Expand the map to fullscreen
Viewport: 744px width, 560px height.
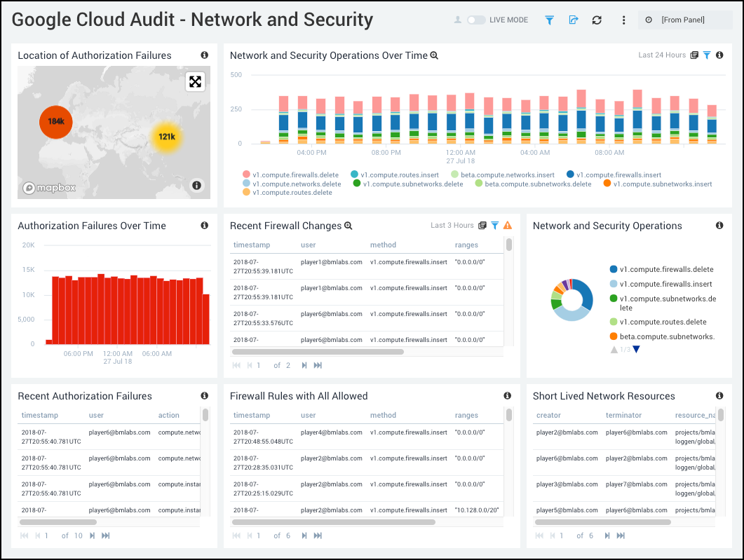(x=195, y=81)
